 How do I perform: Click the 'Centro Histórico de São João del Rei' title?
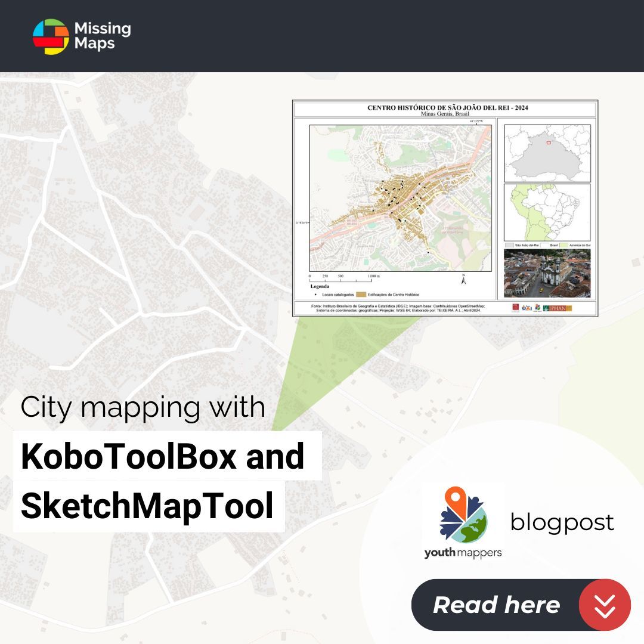click(448, 107)
